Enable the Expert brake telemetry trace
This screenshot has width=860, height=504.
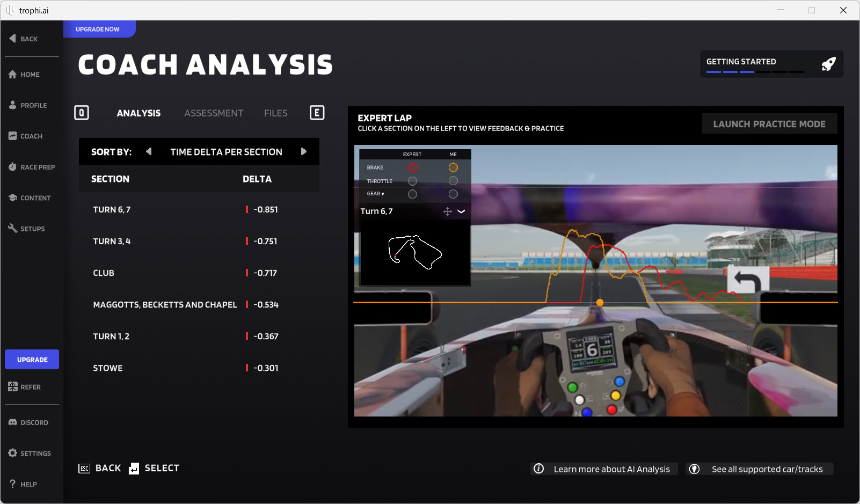(x=412, y=167)
